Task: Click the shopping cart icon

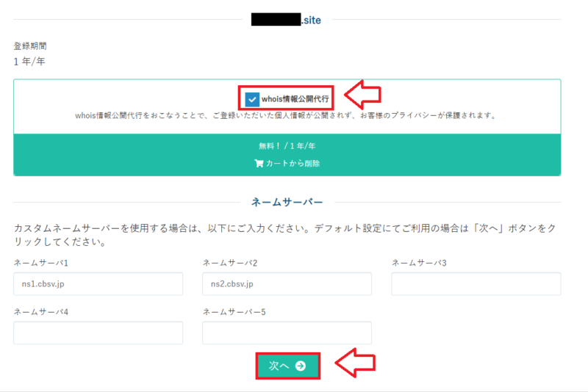Action: tap(259, 164)
